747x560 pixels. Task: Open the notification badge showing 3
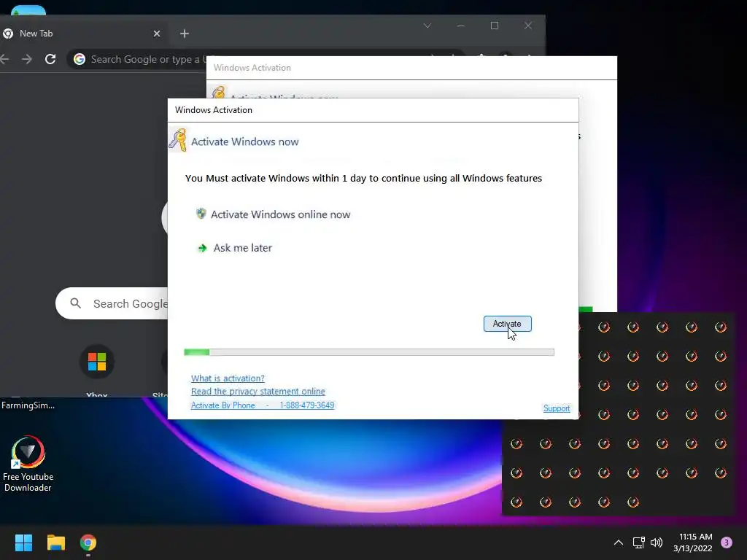click(x=727, y=542)
